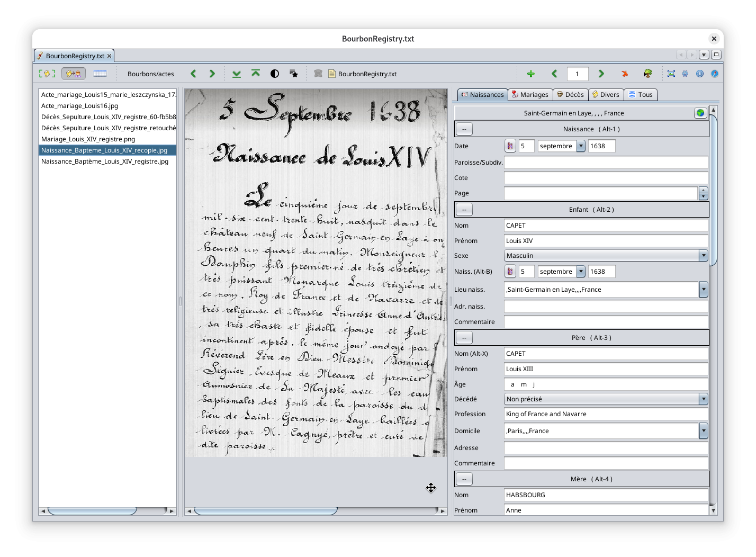Image resolution: width=756 pixels, height=557 pixels.
Task: Click the compass help icon
Action: [714, 74]
